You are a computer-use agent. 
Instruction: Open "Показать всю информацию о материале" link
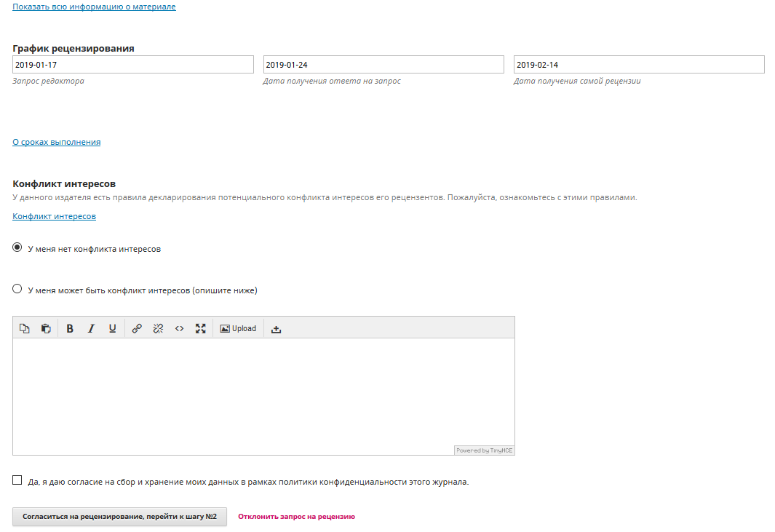tap(94, 7)
